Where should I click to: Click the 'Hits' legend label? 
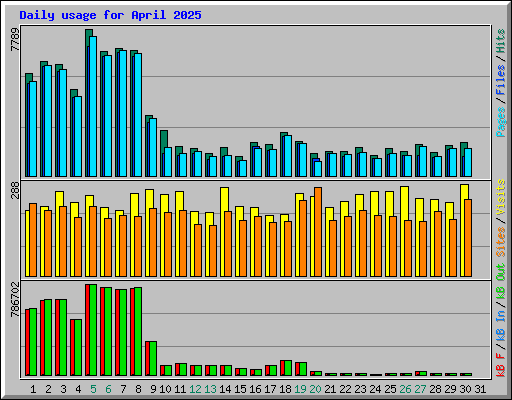(501, 41)
